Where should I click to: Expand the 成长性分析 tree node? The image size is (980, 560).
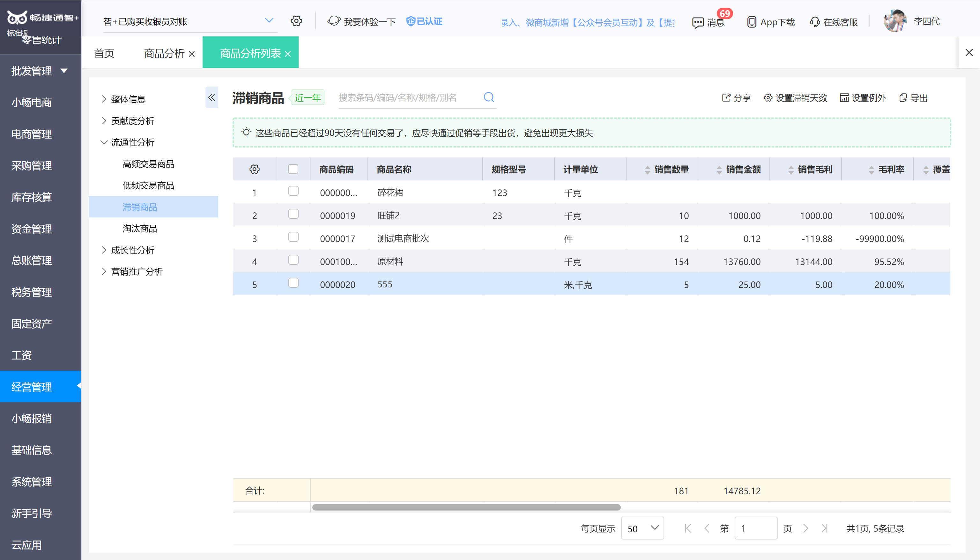click(x=104, y=250)
